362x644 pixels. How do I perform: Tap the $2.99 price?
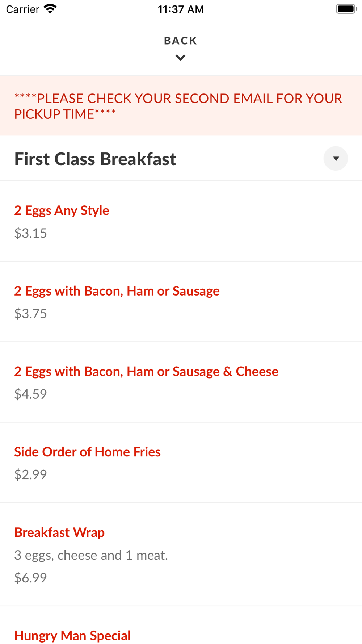(31, 474)
